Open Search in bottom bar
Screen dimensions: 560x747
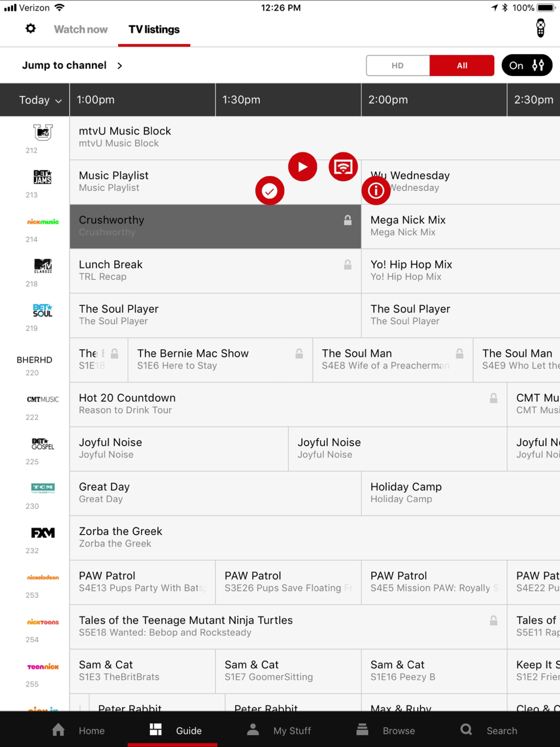click(x=489, y=730)
